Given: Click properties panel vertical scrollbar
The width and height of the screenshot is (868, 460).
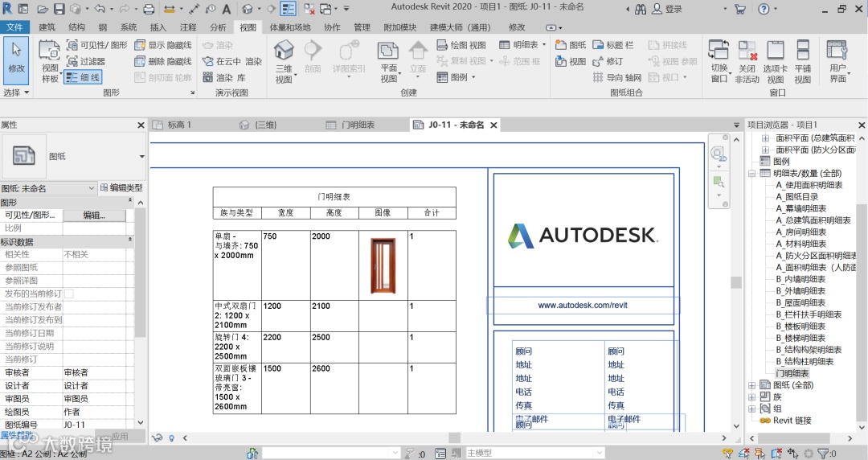Looking at the screenshot, I should 140,272.
